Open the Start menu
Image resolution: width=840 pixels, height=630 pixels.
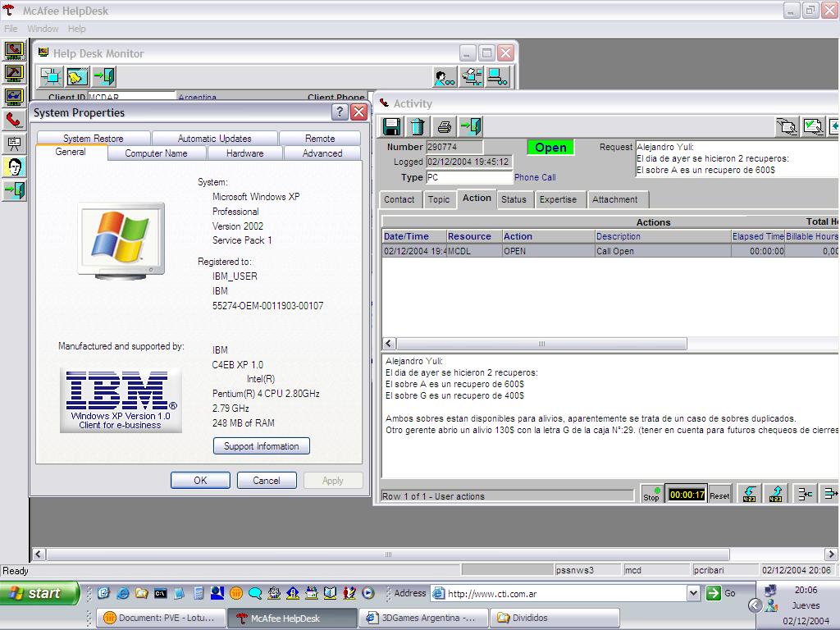point(39,593)
